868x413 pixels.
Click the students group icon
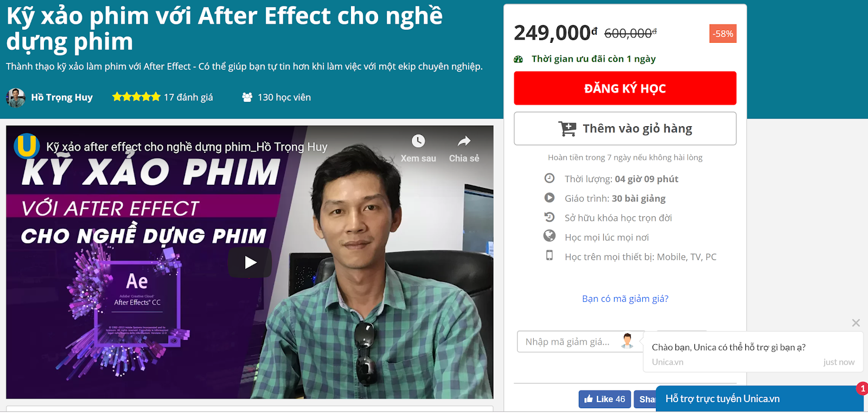247,97
